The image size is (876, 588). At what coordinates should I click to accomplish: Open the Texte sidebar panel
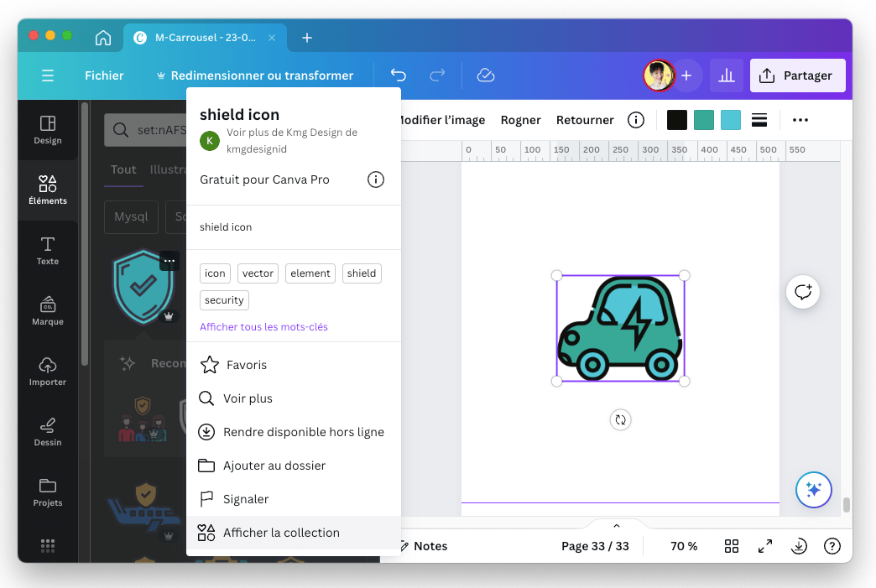[48, 251]
